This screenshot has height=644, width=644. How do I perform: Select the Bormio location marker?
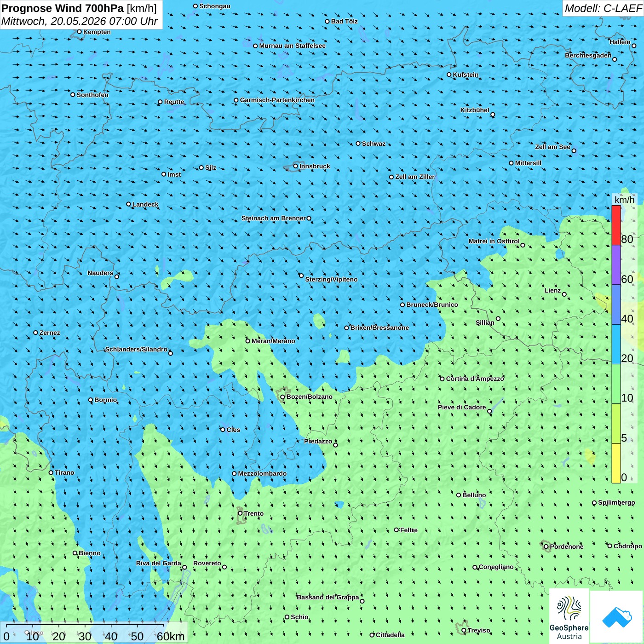click(x=91, y=400)
